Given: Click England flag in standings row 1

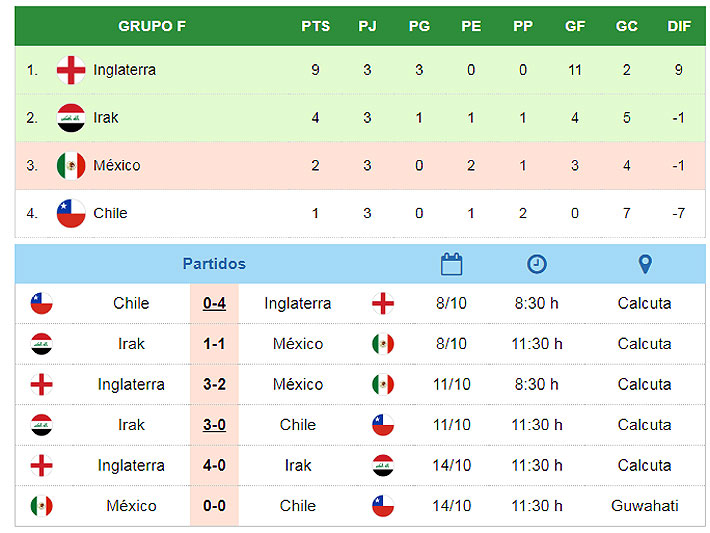Looking at the screenshot, I should click(x=71, y=70).
